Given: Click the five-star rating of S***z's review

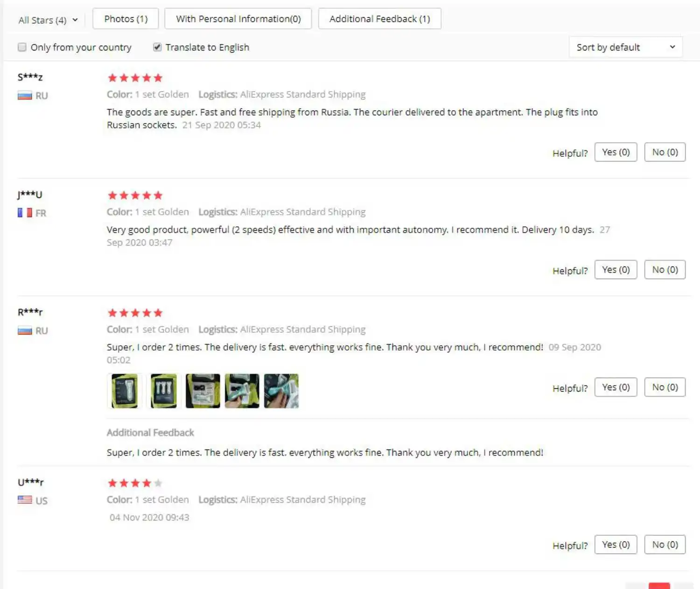Looking at the screenshot, I should 135,78.
